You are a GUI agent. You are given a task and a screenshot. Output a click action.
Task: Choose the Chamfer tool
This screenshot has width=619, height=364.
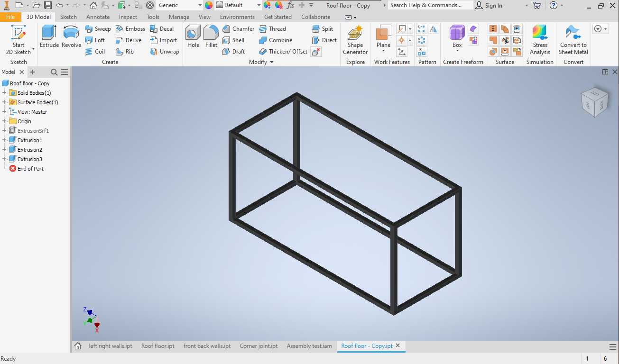tap(238, 29)
